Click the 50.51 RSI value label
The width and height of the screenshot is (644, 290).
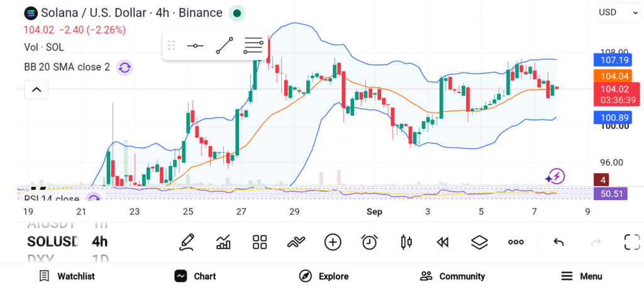[610, 194]
